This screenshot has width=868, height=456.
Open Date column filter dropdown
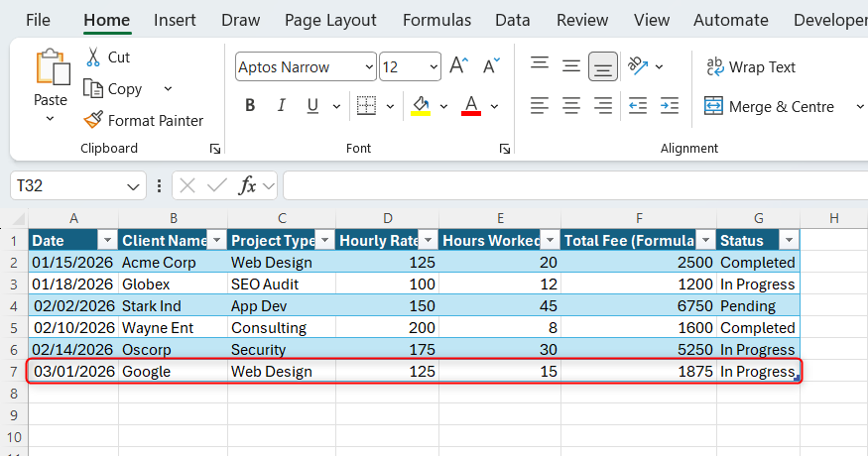pos(107,240)
